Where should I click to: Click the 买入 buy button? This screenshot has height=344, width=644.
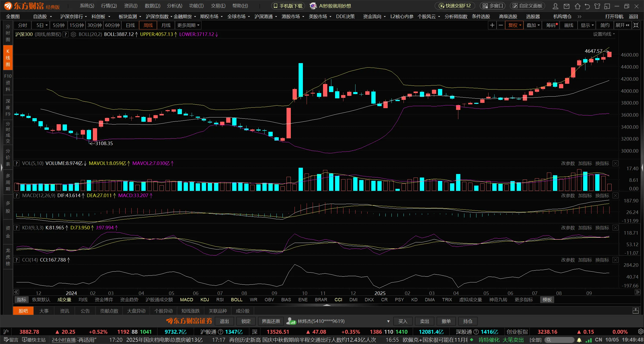tap(403, 321)
